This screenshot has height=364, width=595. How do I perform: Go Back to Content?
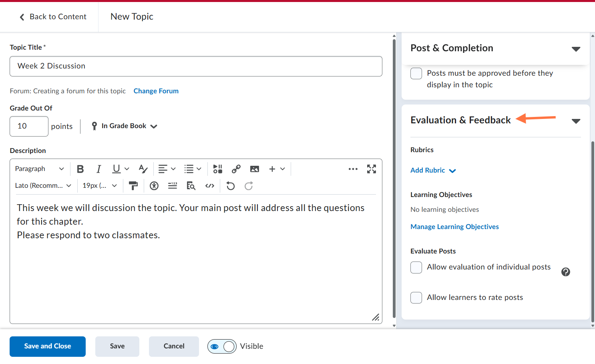pos(53,17)
